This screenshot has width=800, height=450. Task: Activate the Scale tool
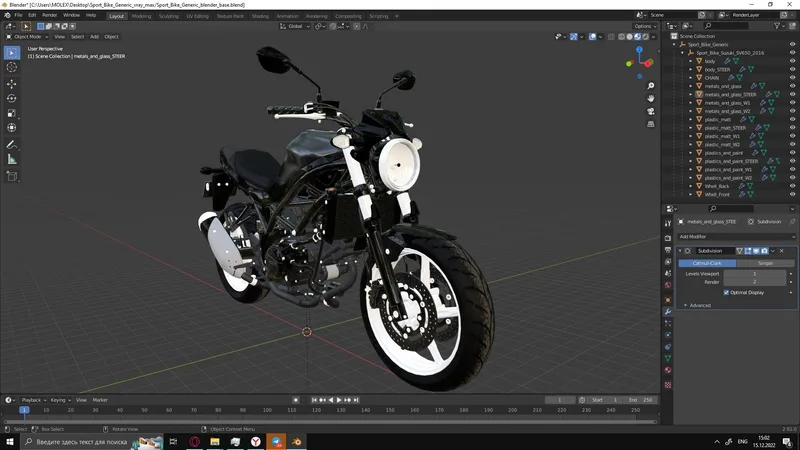[12, 113]
